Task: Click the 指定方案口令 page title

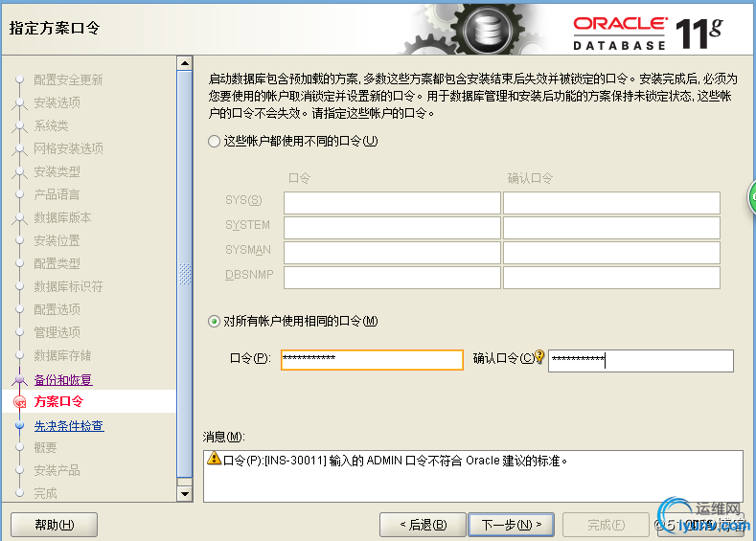Action: [54, 28]
